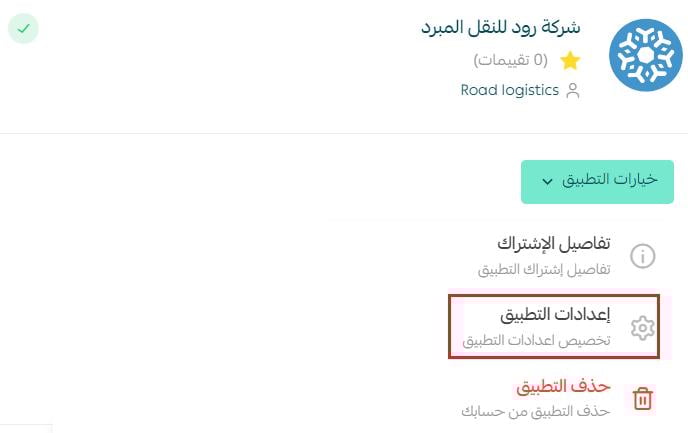
Task: Click the person icon beside Road logistics
Action: click(x=573, y=91)
